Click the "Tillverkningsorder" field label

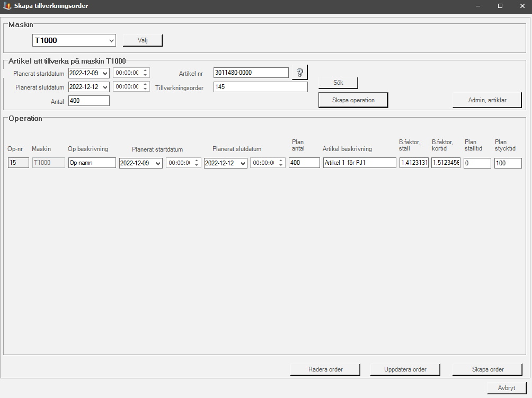(x=179, y=88)
